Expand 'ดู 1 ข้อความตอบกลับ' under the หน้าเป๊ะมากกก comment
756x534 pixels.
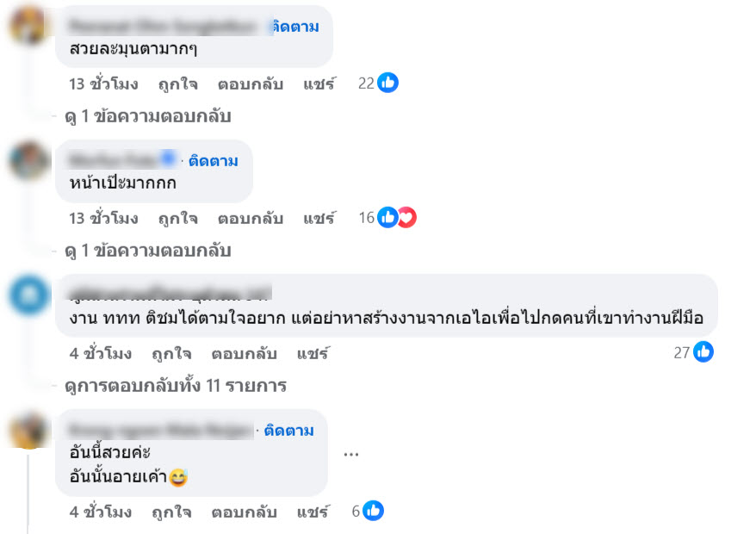(x=148, y=251)
